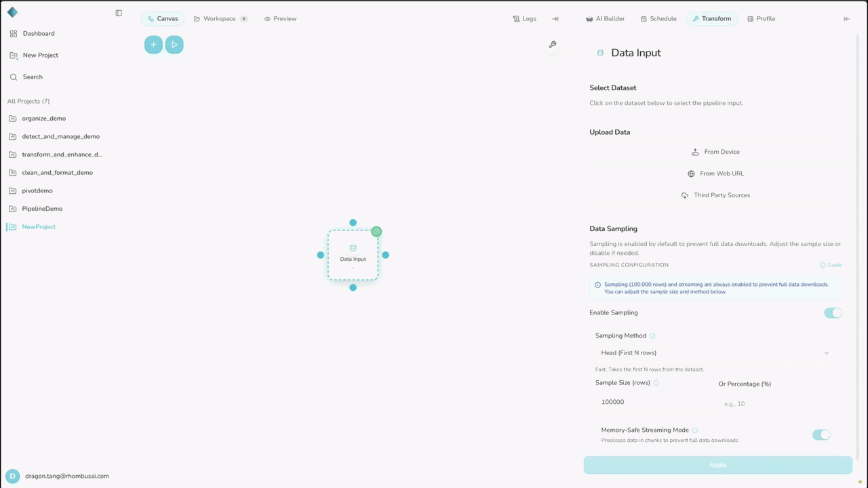The width and height of the screenshot is (868, 488).
Task: Upload data From Device
Action: [715, 152]
